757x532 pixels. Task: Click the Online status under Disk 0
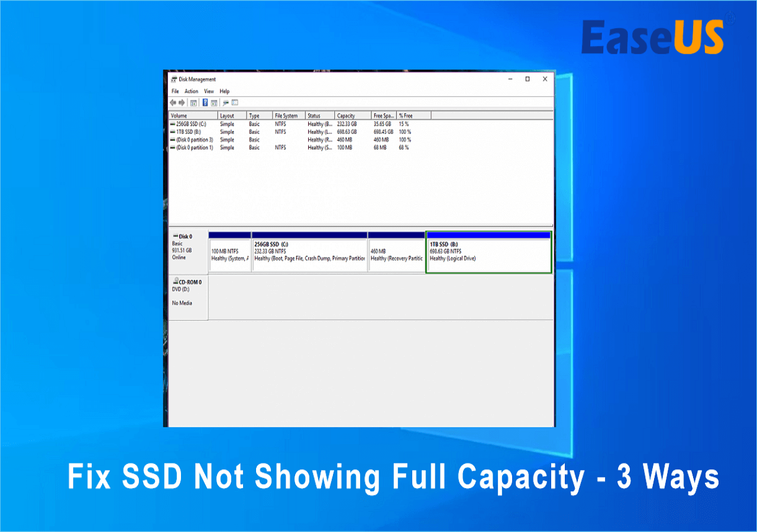[179, 257]
